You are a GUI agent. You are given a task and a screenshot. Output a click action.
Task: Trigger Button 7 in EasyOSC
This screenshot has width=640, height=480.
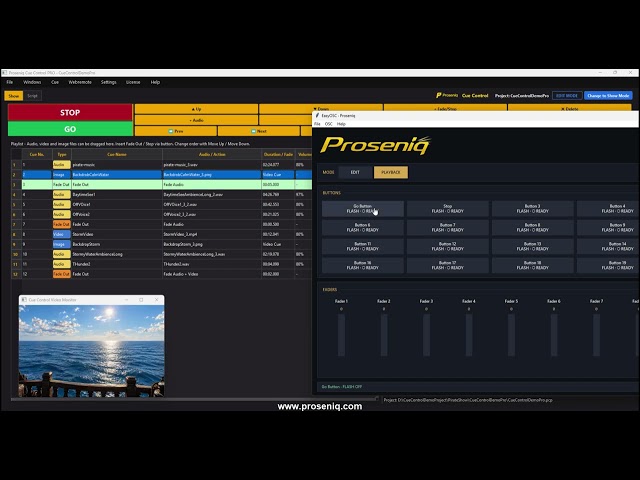[448, 227]
